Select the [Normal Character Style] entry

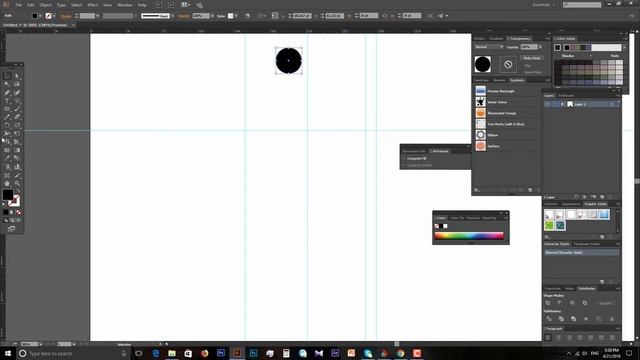(x=582, y=253)
